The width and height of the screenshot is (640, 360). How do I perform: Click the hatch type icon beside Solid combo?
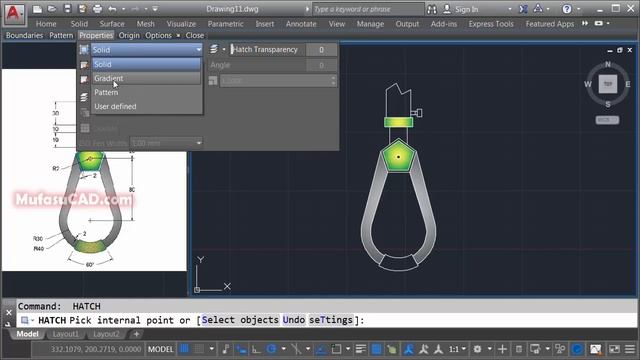[x=84, y=50]
